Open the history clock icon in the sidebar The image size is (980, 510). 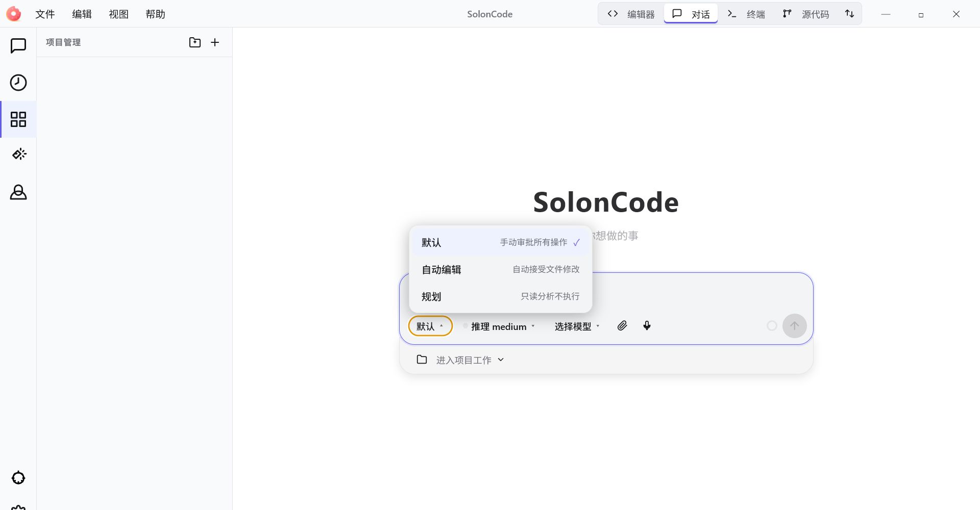[18, 83]
